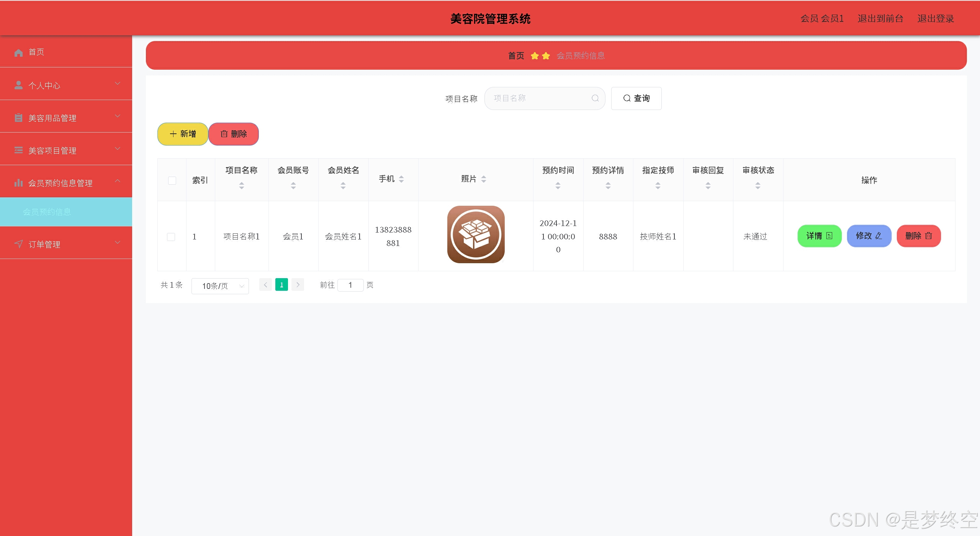Screen dimensions: 980x536
Task: Toggle the select-all checkbox in the table header
Action: pyautogui.click(x=172, y=180)
